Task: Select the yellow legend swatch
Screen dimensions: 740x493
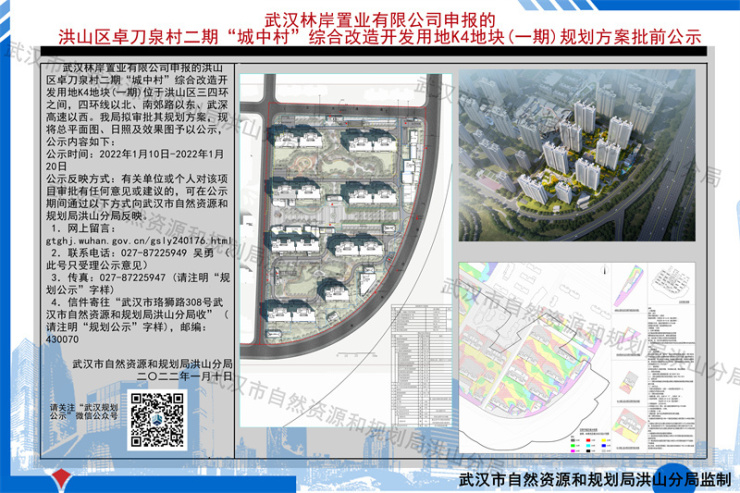Action: [603, 439]
